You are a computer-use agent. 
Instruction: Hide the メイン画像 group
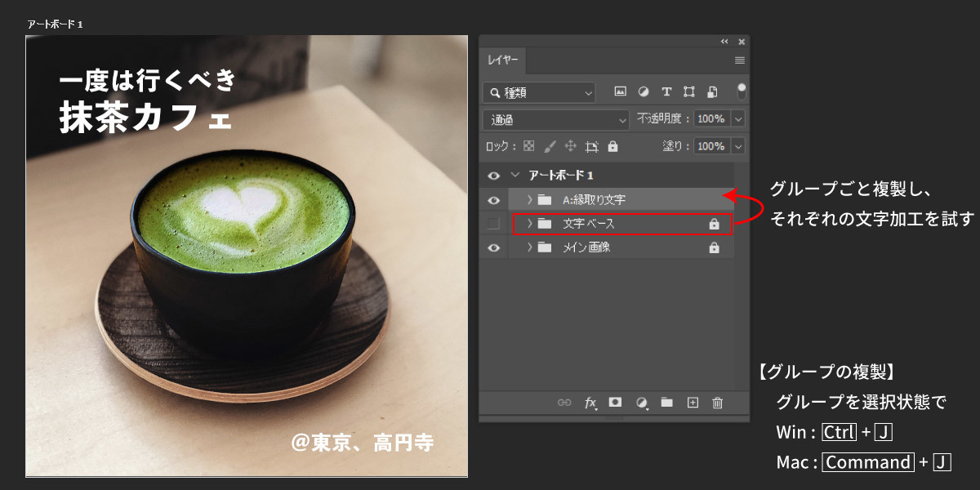[x=493, y=247]
